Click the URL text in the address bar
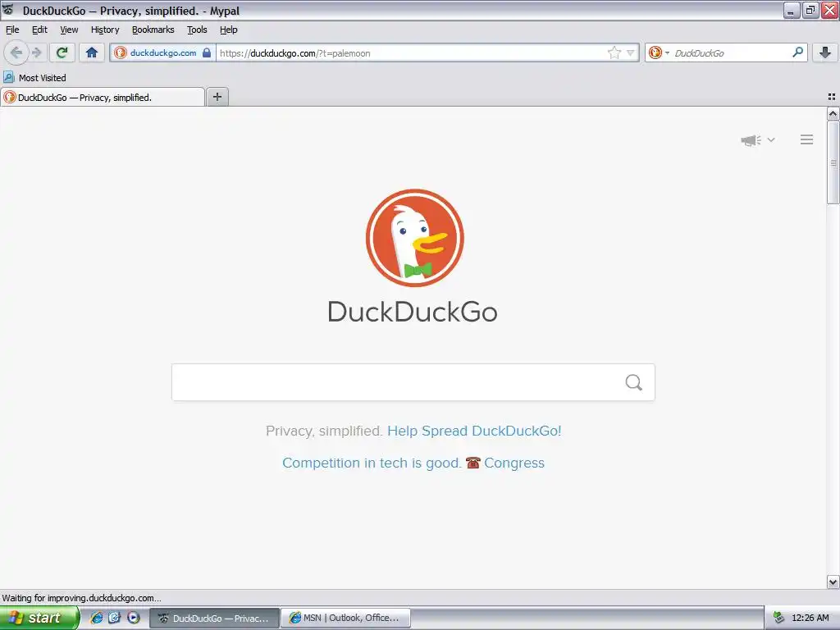 pos(294,53)
